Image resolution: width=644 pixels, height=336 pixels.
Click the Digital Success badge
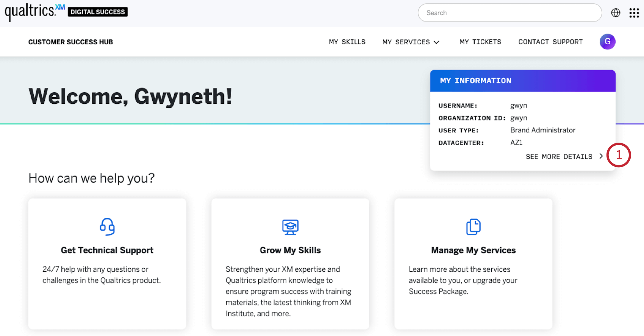pos(98,12)
